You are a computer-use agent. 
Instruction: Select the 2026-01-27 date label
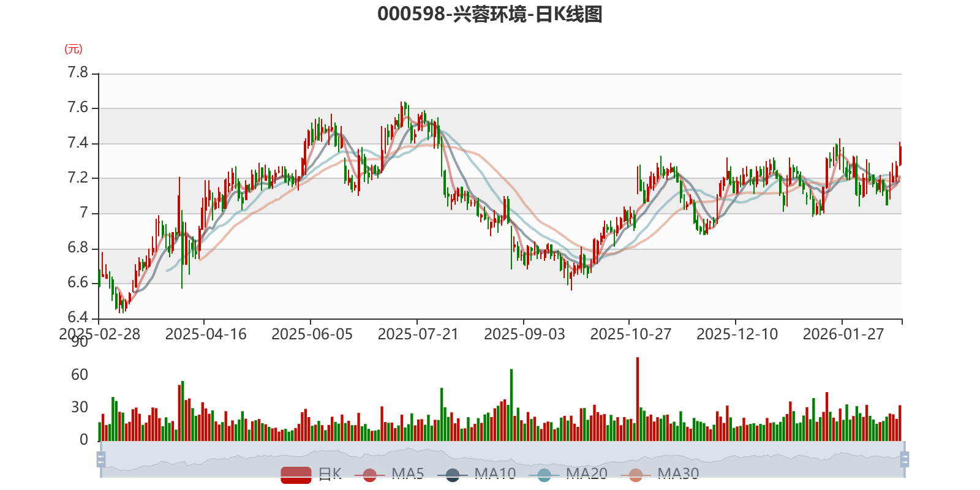[843, 334]
